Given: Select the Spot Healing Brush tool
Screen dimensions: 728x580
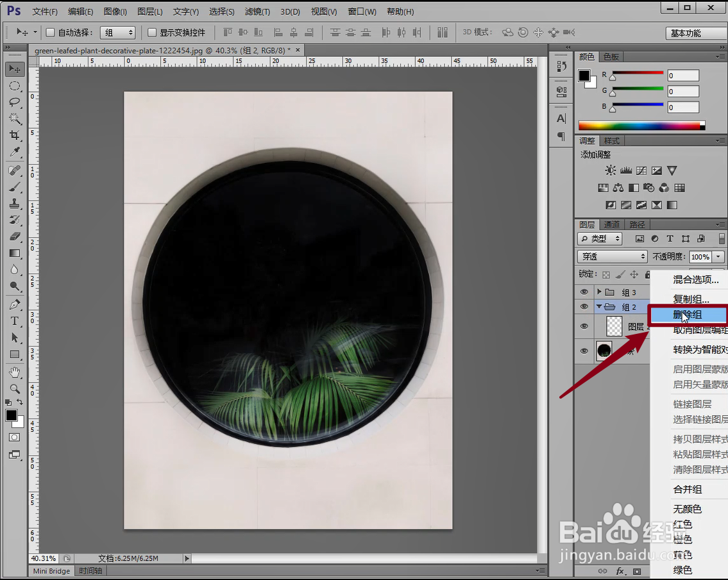Looking at the screenshot, I should click(x=14, y=170).
